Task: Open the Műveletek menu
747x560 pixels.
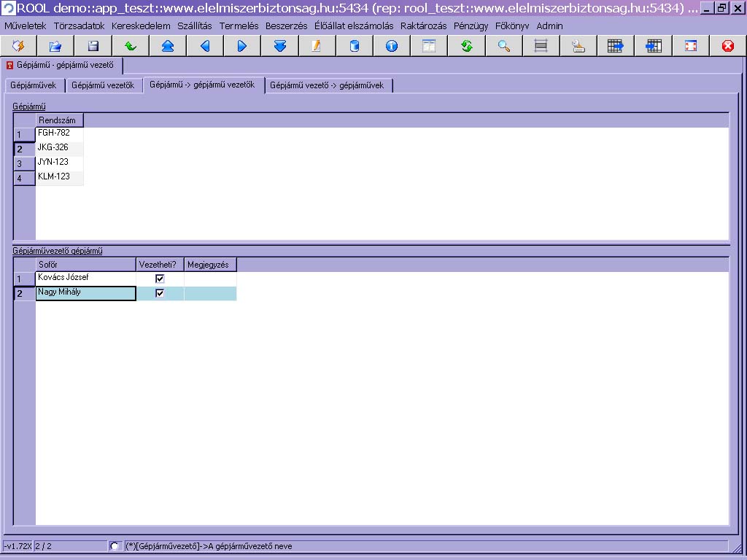Action: pos(26,26)
